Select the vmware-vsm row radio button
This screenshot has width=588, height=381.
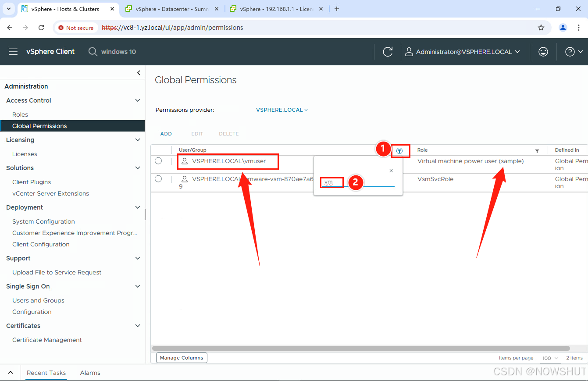[x=158, y=179]
